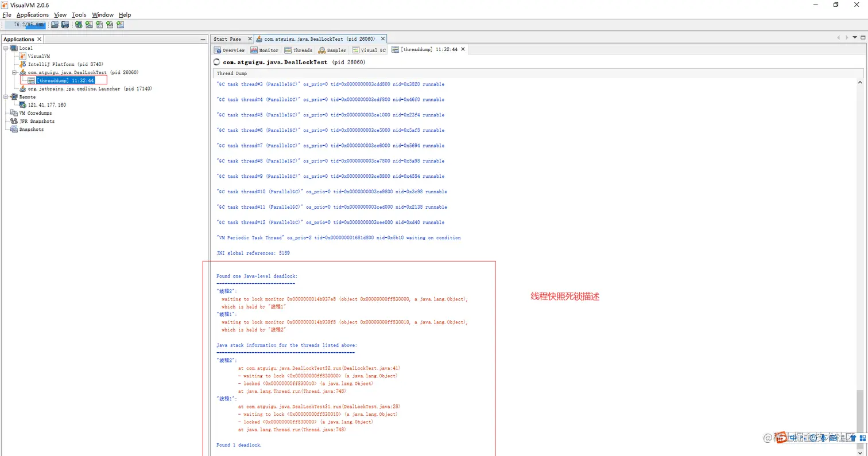The height and width of the screenshot is (456, 868).
Task: Click the computer icon beside Local
Action: pos(14,48)
